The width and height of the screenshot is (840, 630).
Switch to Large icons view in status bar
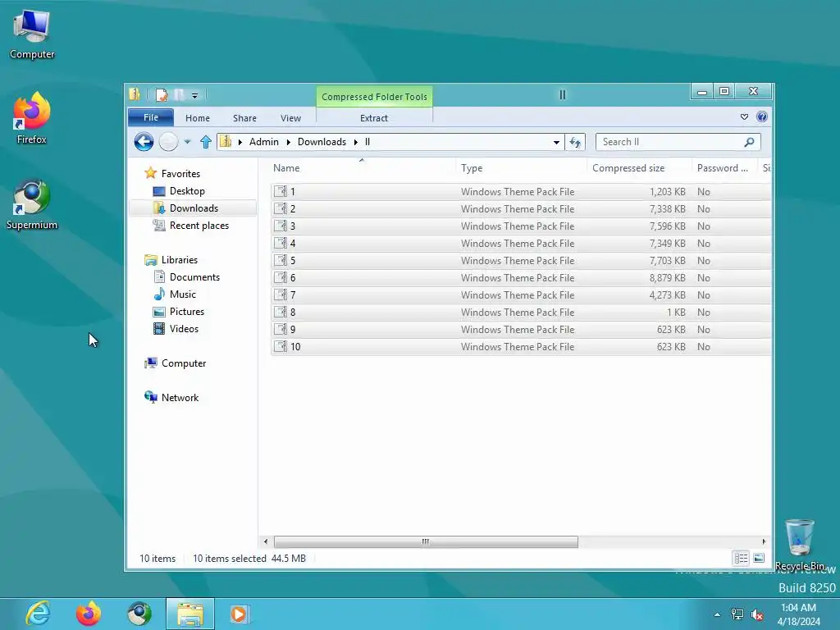pos(759,558)
